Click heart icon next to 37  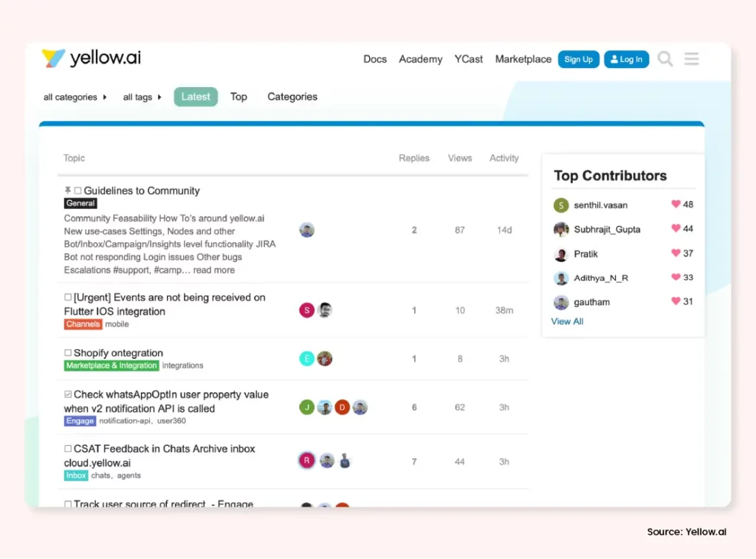click(676, 253)
